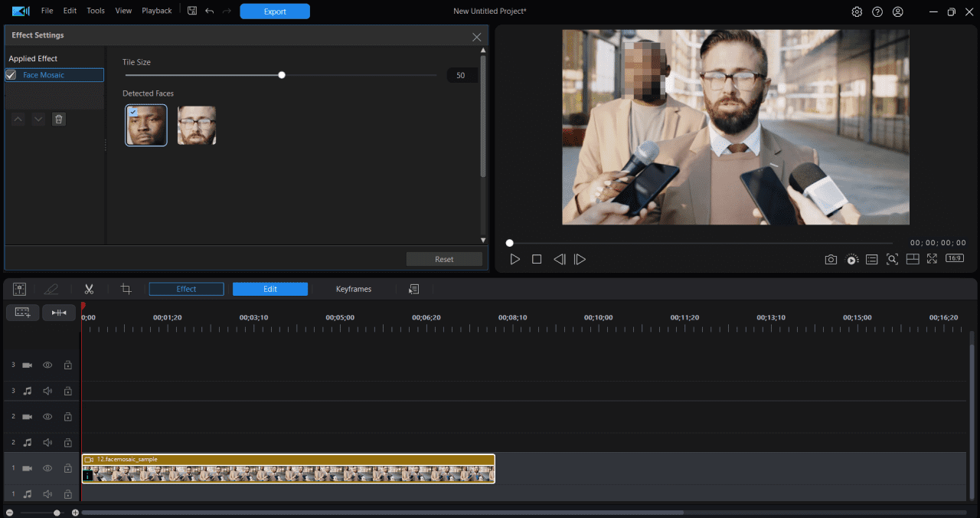This screenshot has height=518, width=980.
Task: Select the Crop tool above the timeline
Action: (126, 289)
